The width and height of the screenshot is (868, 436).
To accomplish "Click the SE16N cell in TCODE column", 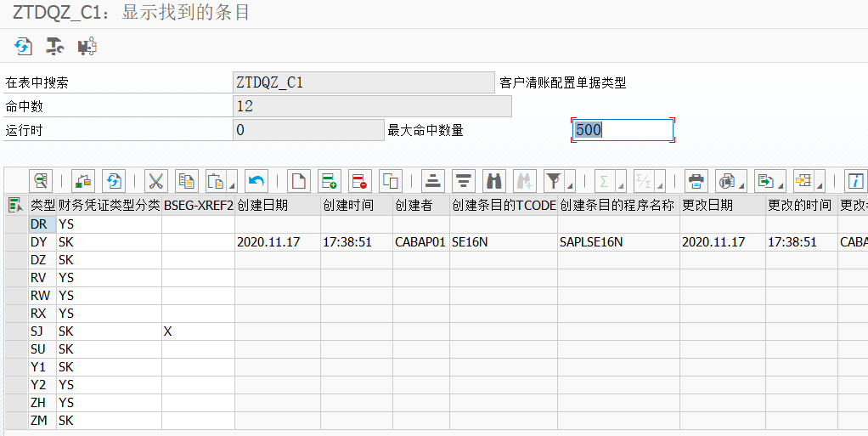I will [503, 242].
